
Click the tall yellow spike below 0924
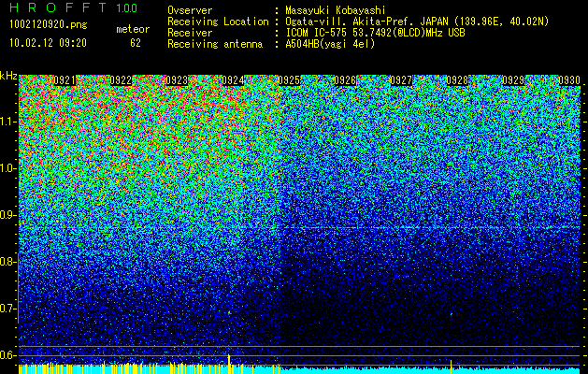coord(229,364)
